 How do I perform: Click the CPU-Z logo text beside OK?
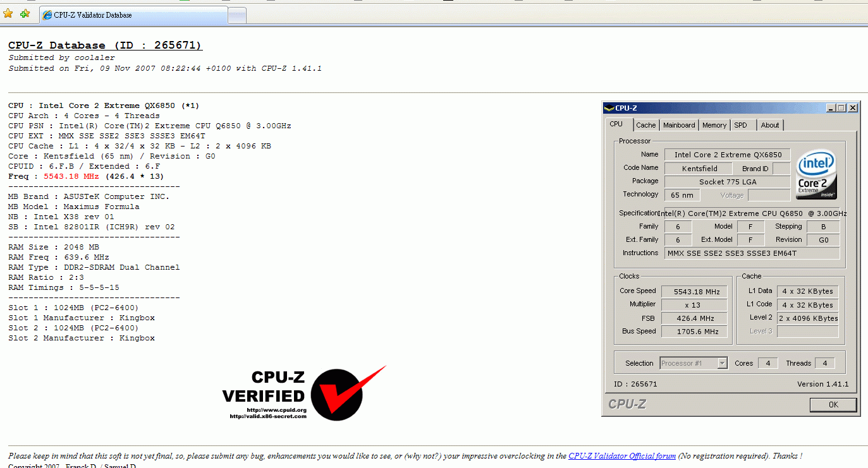pyautogui.click(x=627, y=404)
